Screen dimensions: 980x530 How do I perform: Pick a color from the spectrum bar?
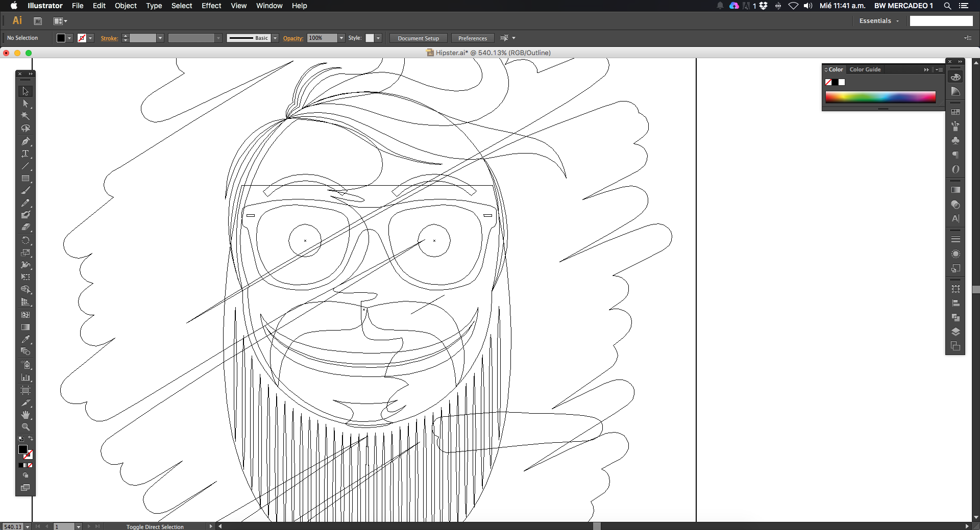click(880, 97)
